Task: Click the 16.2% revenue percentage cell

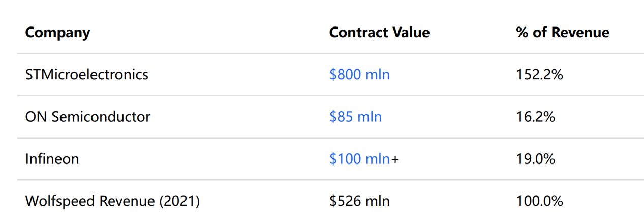Action: click(x=535, y=117)
